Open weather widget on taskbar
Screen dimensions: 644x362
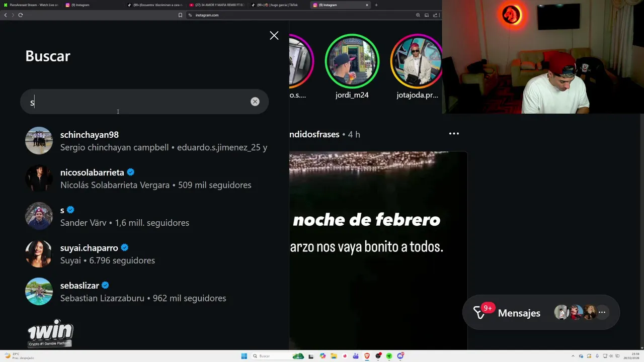(20, 356)
